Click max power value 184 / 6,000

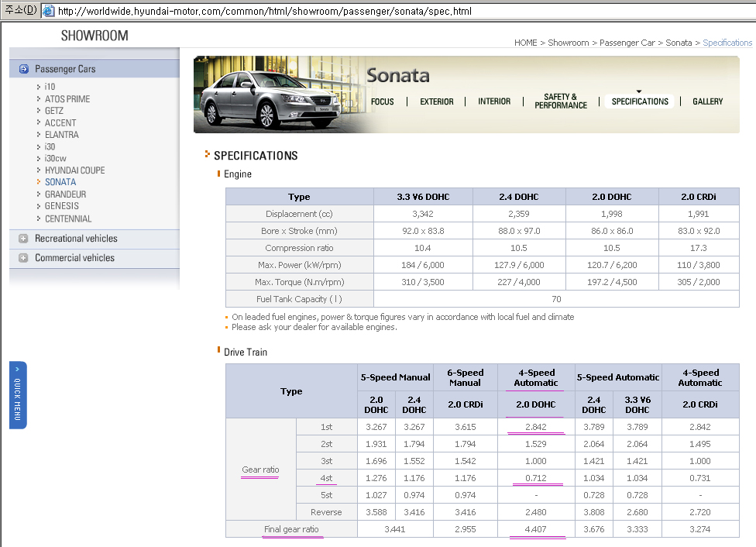point(423,265)
